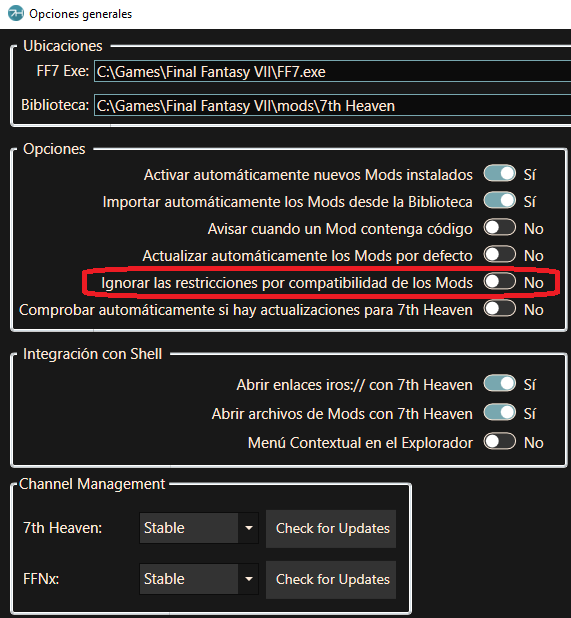
Task: Click the FF7 Exe path field
Action: coord(332,71)
